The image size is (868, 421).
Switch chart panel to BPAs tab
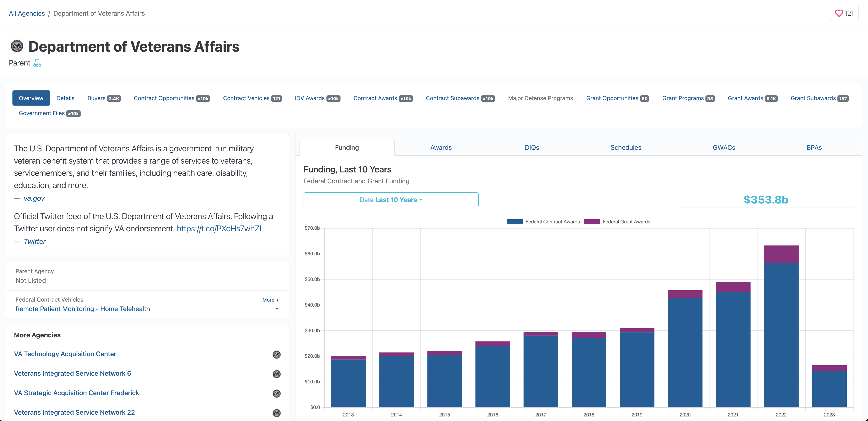[x=814, y=148]
